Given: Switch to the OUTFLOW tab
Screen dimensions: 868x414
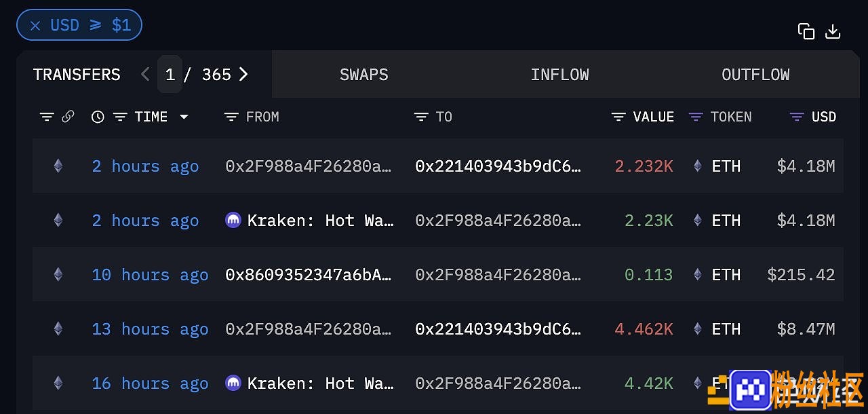Looking at the screenshot, I should [755, 75].
